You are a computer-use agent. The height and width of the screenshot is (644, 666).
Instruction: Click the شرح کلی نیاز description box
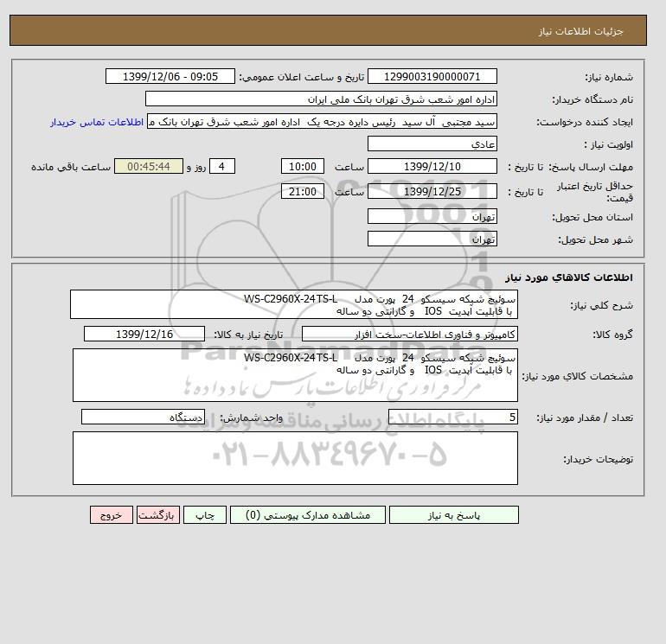click(294, 305)
